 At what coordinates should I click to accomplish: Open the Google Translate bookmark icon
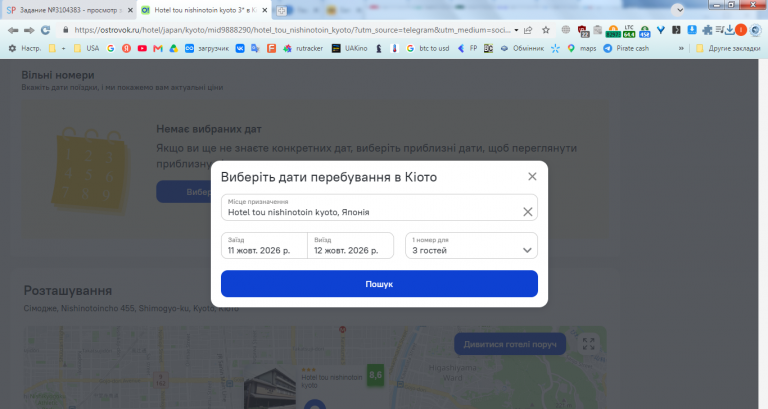point(255,48)
